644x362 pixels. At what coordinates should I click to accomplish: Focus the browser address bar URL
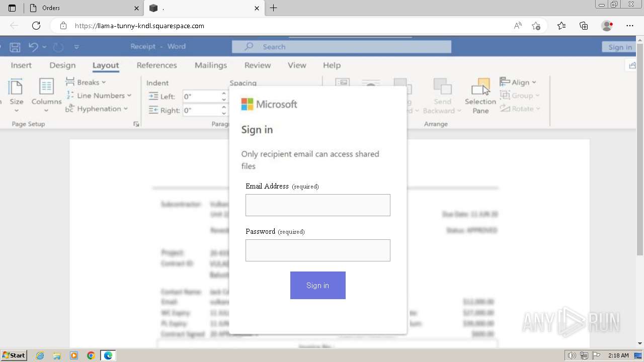point(139,26)
